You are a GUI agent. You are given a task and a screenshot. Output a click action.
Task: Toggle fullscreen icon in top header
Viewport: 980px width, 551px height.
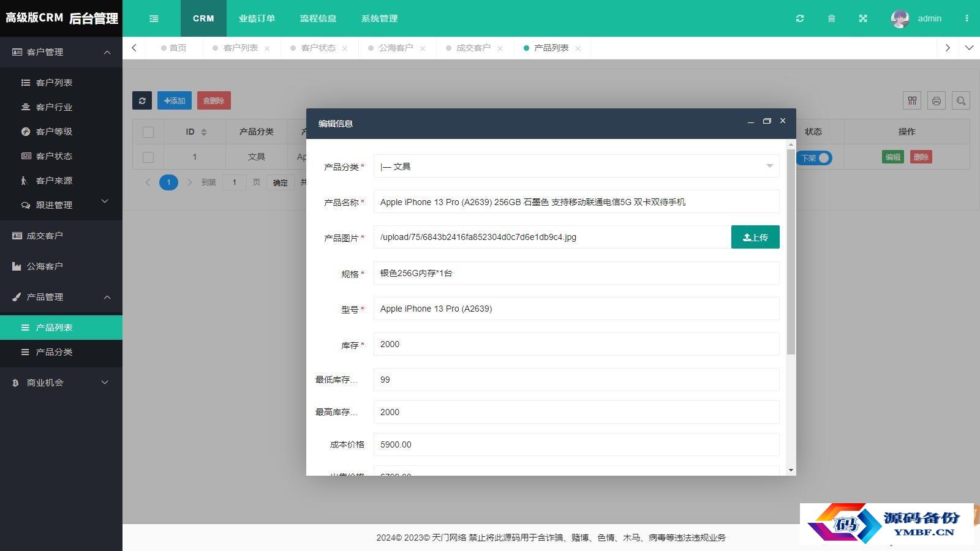point(863,18)
